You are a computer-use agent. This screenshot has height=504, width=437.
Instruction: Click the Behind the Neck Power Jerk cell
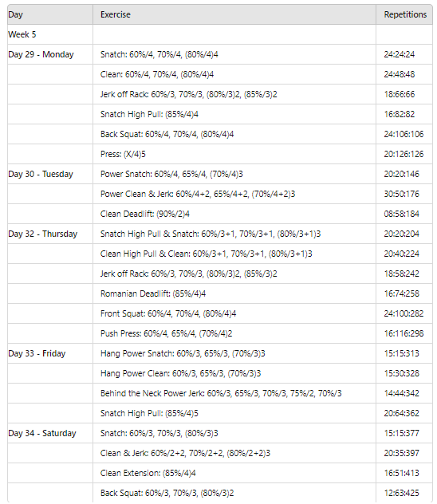(234, 393)
